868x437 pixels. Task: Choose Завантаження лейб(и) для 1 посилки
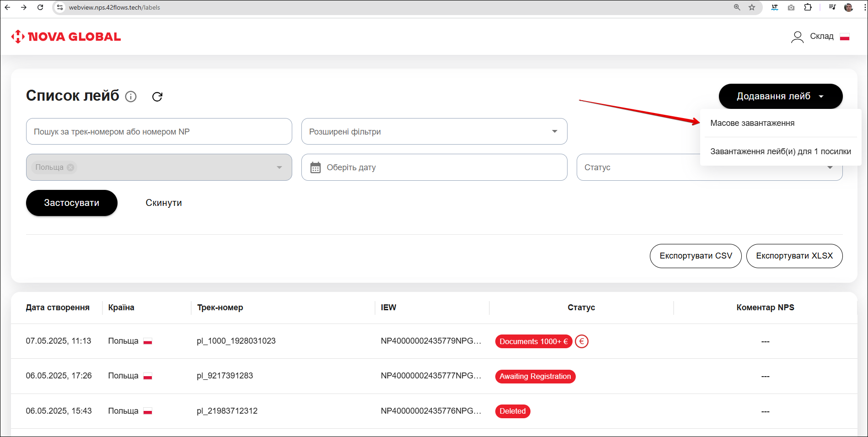tap(780, 151)
